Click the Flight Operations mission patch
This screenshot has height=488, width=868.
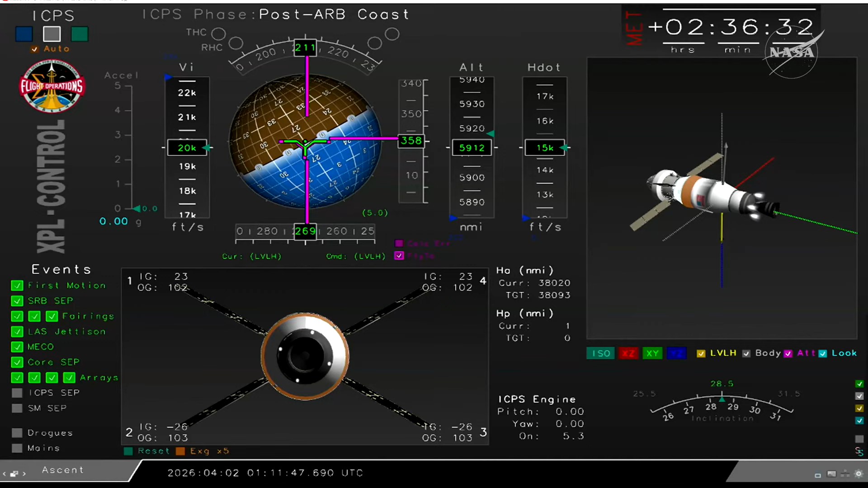[x=52, y=86]
